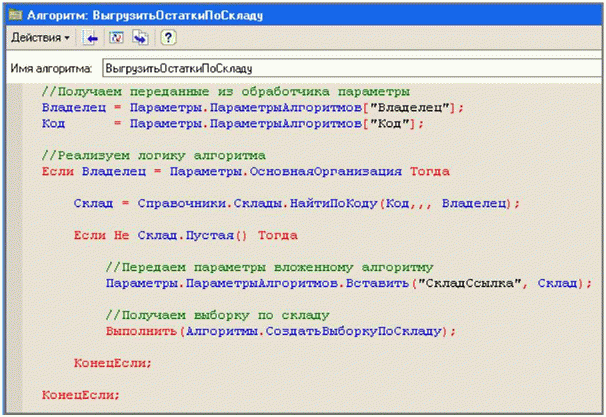The image size is (606, 417).
Task: Click the line Если Не Склад.Пустая() Тогда
Action: (186, 235)
